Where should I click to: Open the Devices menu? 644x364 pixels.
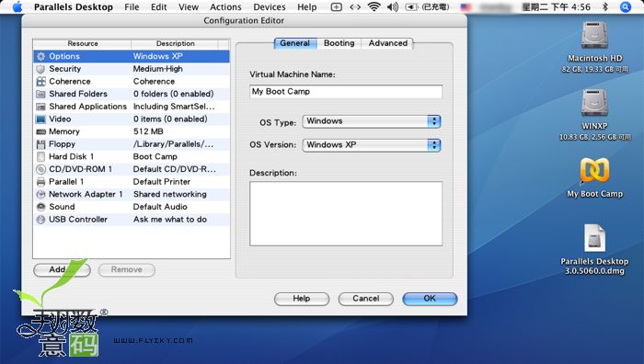(270, 7)
